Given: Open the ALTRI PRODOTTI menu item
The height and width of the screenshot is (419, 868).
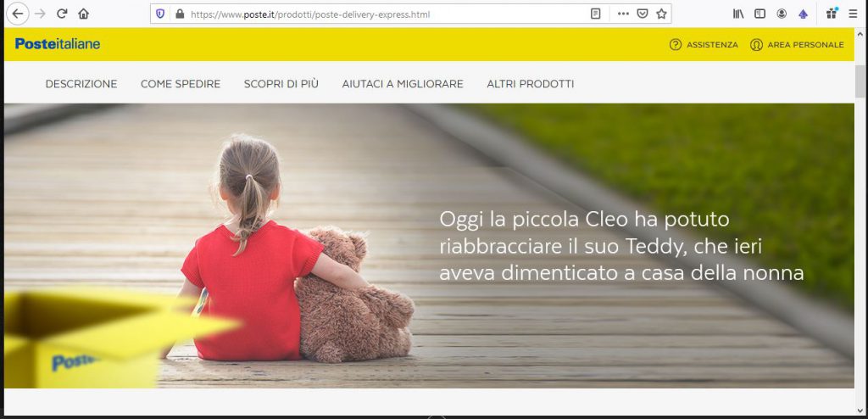Looking at the screenshot, I should [531, 84].
